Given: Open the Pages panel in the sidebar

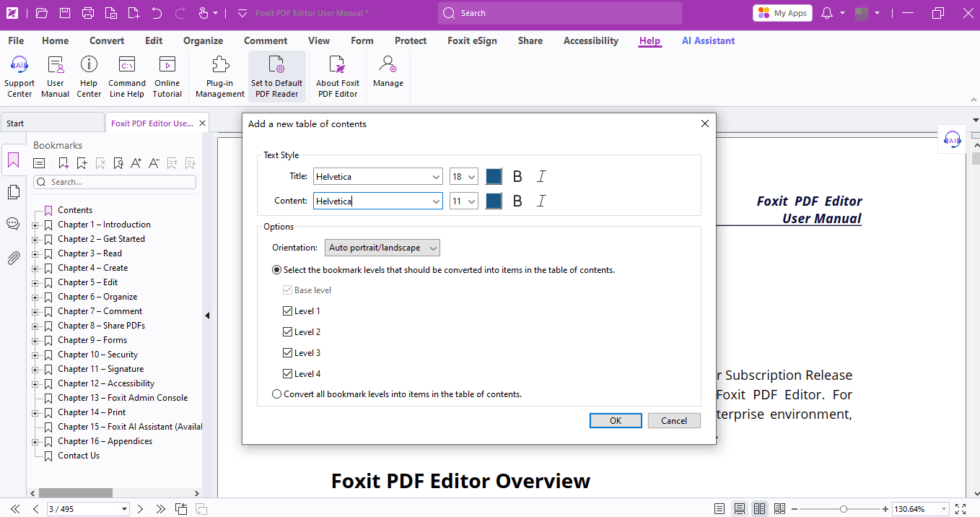Looking at the screenshot, I should 13,192.
